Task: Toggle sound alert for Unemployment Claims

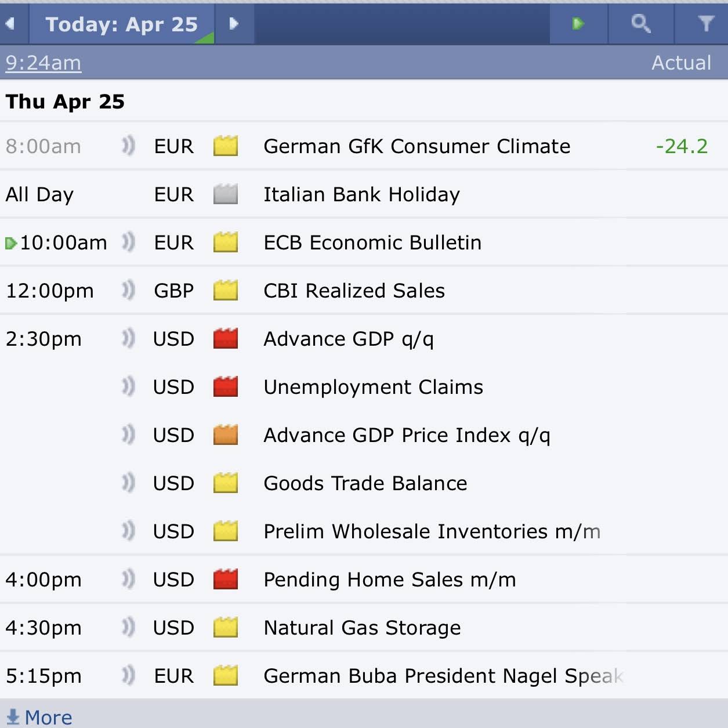Action: point(128,387)
